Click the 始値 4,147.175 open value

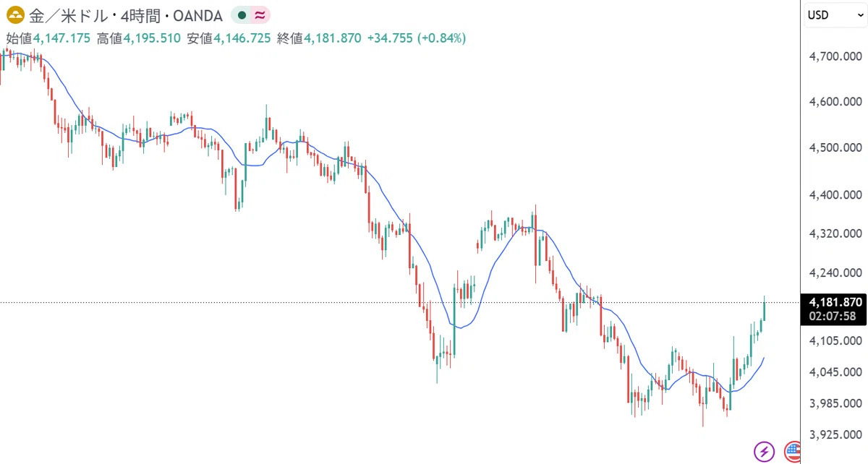click(48, 38)
